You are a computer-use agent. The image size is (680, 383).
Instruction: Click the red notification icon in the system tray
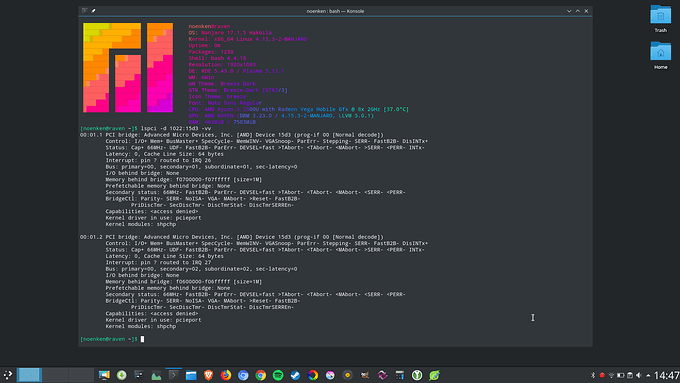602,375
